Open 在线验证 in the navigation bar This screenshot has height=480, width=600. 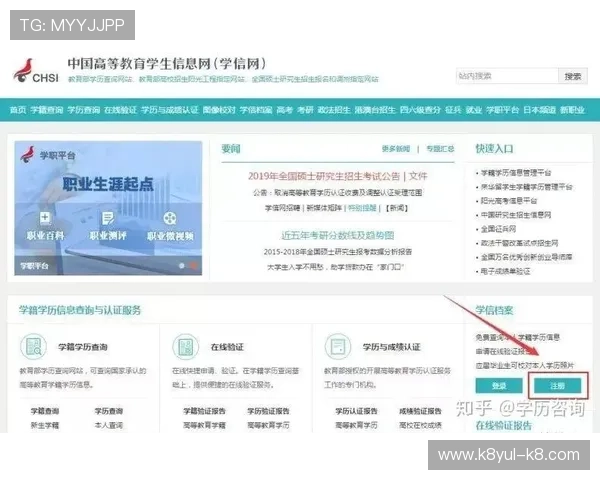pos(120,110)
